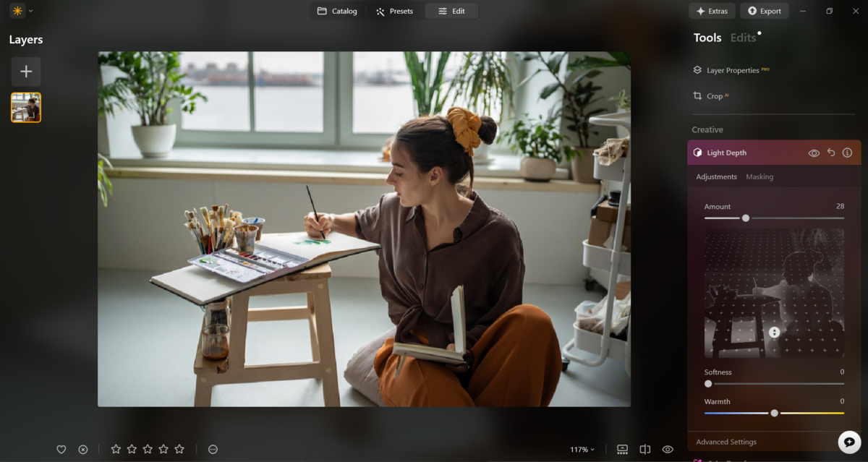This screenshot has width=868, height=462.
Task: Open the Tools panel tab
Action: pos(707,38)
